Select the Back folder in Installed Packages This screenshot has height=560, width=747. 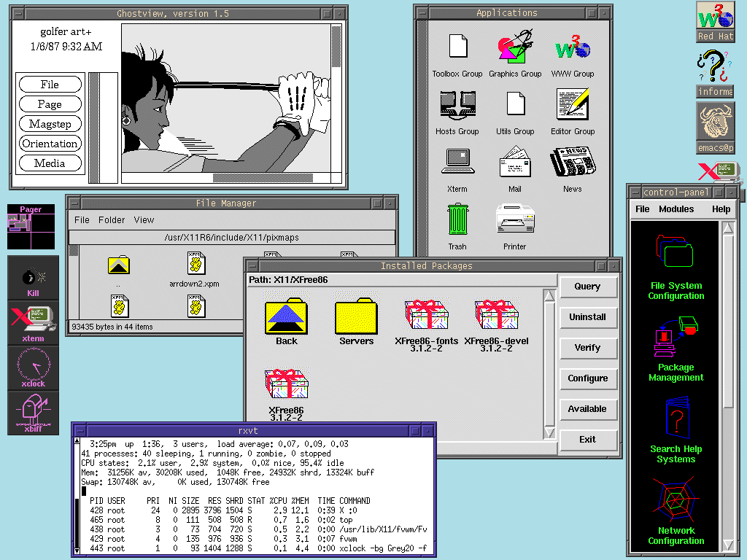coord(286,316)
